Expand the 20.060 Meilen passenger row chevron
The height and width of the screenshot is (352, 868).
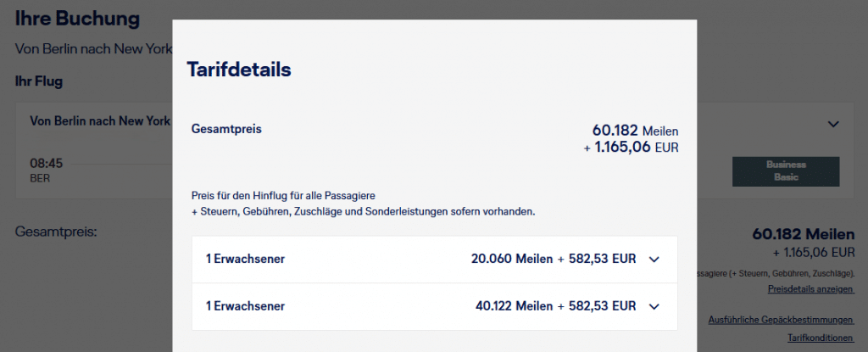coord(654,260)
